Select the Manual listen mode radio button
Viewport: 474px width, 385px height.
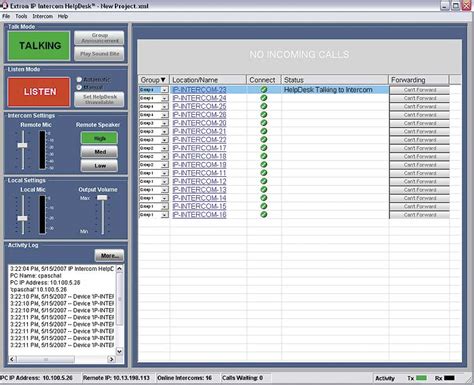[x=79, y=87]
